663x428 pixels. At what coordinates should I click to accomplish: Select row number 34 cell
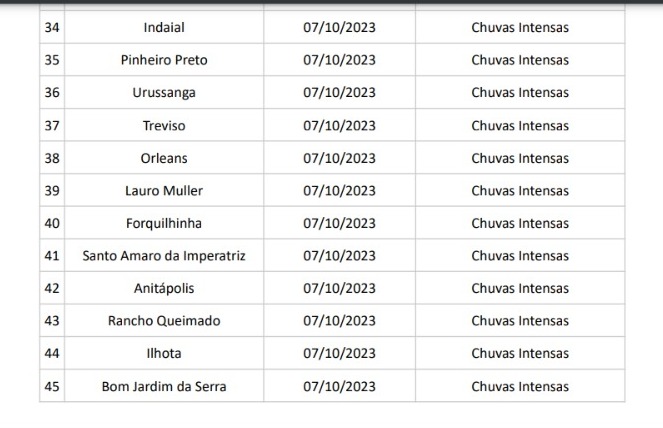52,27
